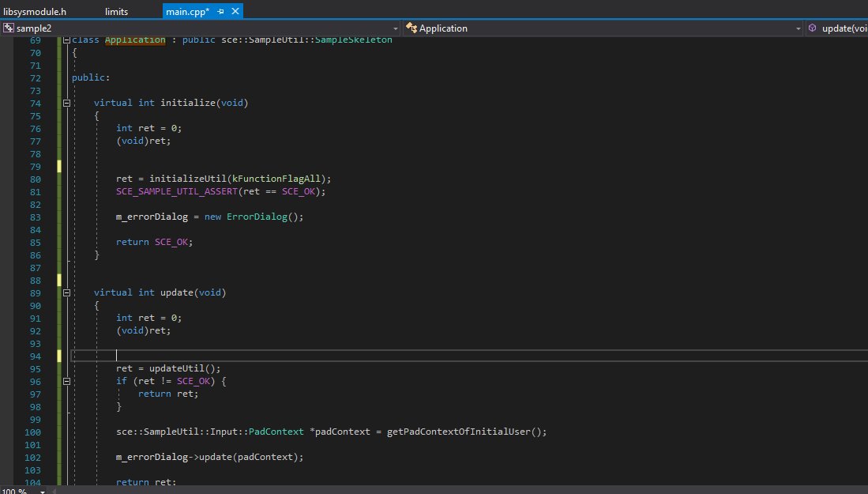Click the update method icon in member bar
868x494 pixels.
(x=812, y=28)
